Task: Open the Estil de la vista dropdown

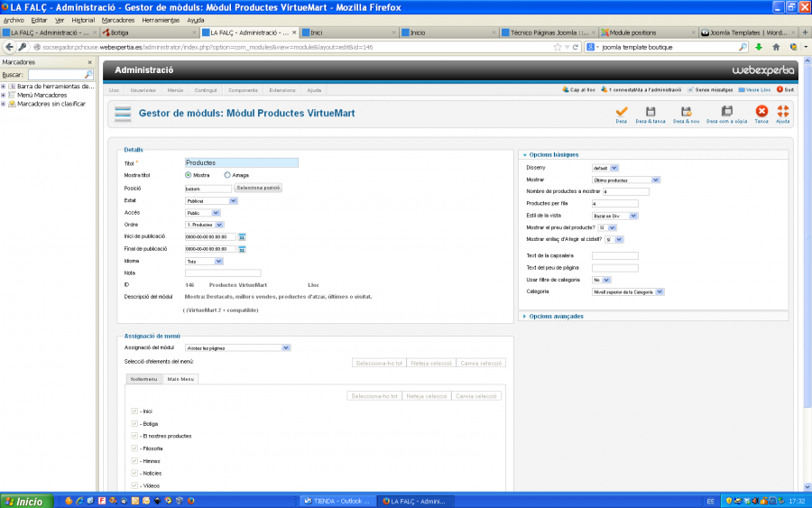Action: click(x=614, y=216)
